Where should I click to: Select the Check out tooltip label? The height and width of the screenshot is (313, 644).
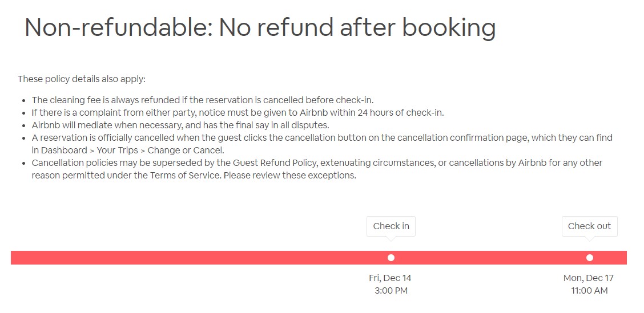[x=589, y=226]
